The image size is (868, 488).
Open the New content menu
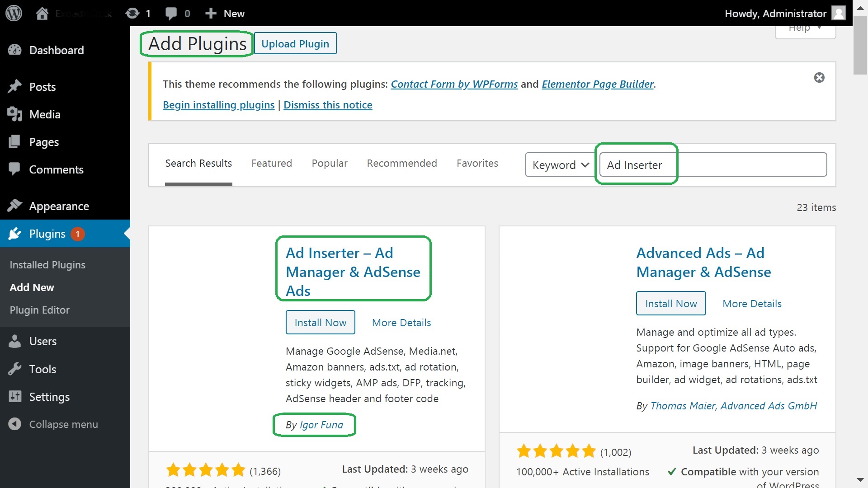click(225, 14)
